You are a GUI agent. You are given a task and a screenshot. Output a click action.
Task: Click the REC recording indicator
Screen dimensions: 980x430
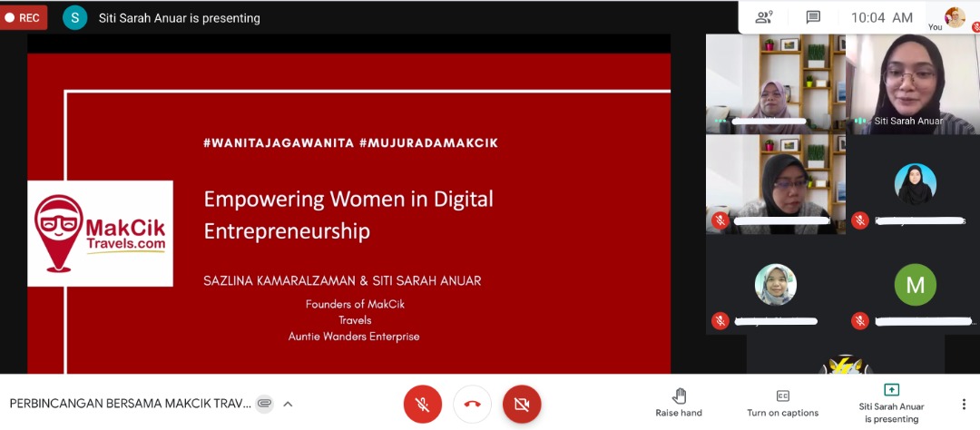pos(24,17)
